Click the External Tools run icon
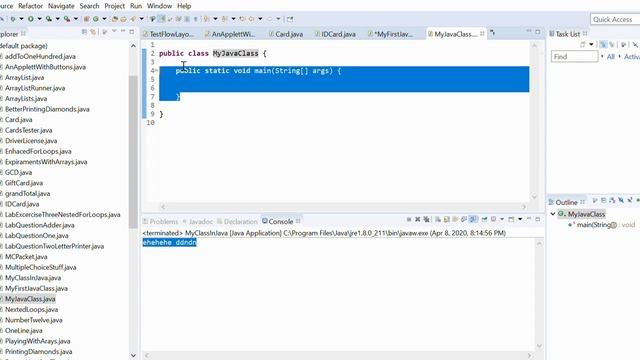 pyautogui.click(x=67, y=19)
